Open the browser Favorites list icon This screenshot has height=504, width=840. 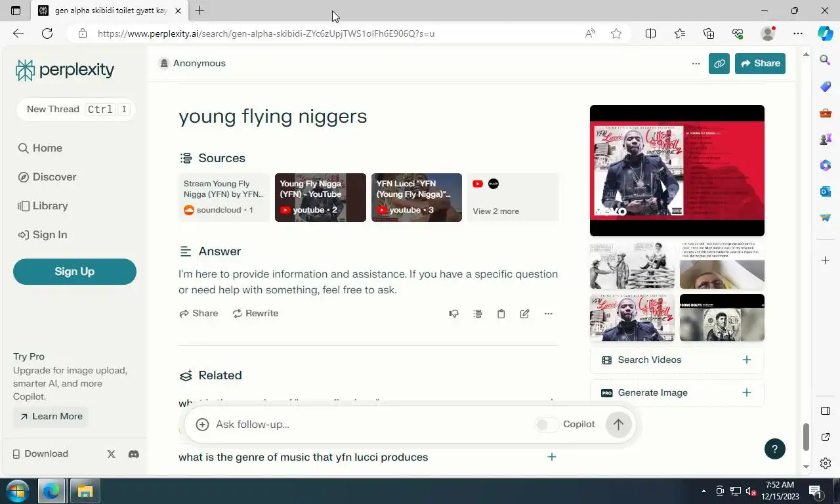pos(680,33)
